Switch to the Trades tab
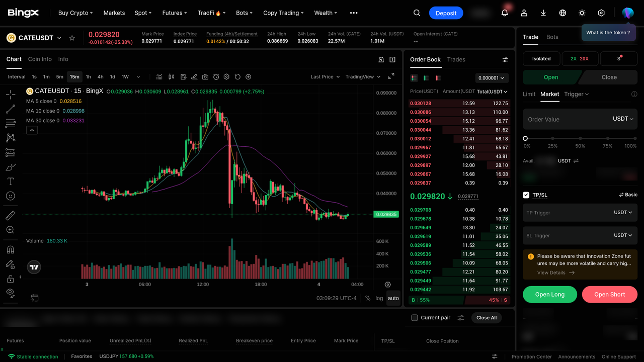644x362 pixels. coord(456,59)
